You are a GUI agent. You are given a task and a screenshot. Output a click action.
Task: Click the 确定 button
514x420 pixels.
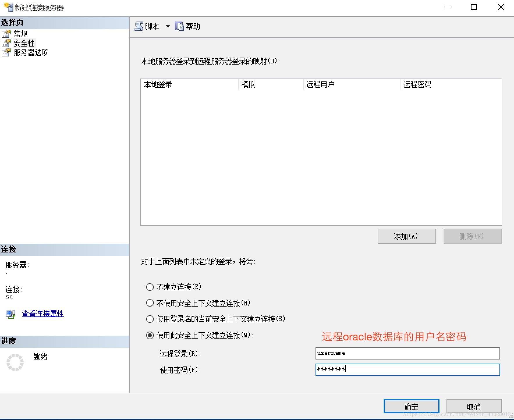click(x=411, y=406)
